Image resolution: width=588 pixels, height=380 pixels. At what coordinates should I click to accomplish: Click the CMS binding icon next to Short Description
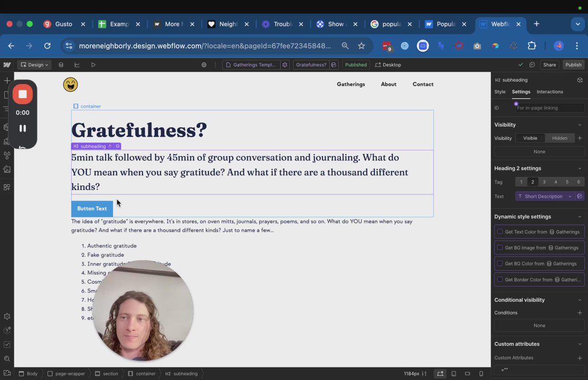pos(580,196)
